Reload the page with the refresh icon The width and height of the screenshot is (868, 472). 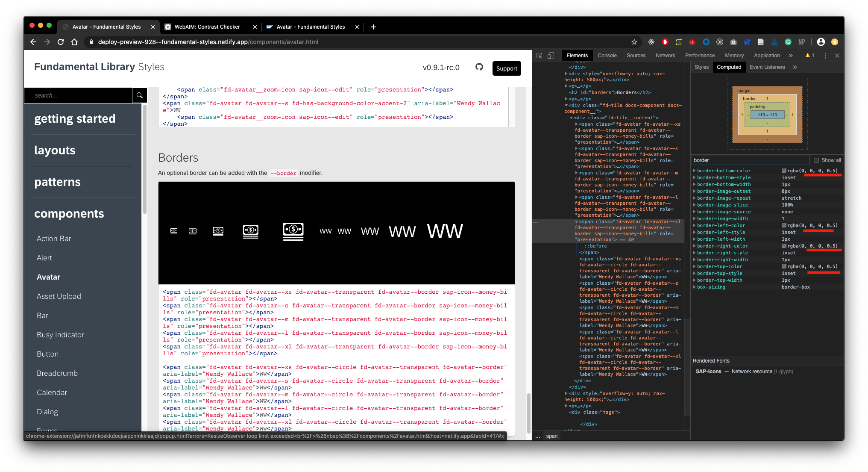tap(61, 42)
